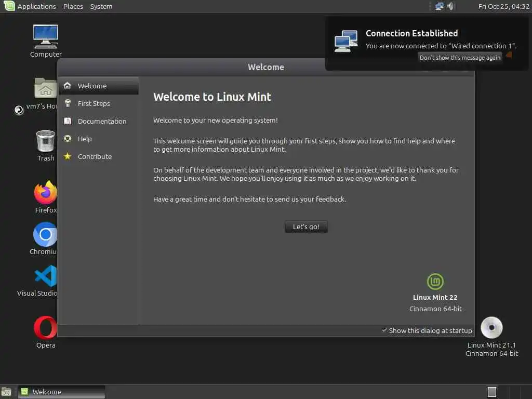
Task: Click the Connection Established notification title
Action: click(x=411, y=33)
